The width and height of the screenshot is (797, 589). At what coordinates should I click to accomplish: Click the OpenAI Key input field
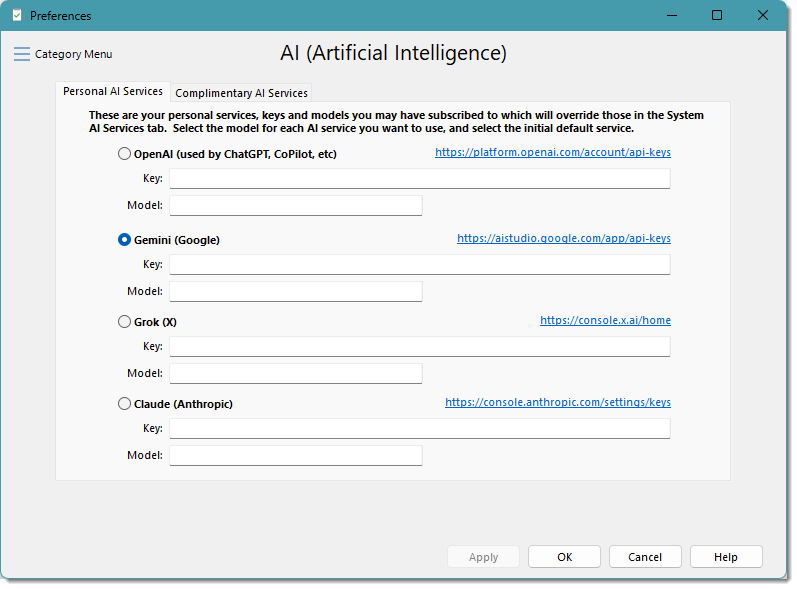point(419,179)
